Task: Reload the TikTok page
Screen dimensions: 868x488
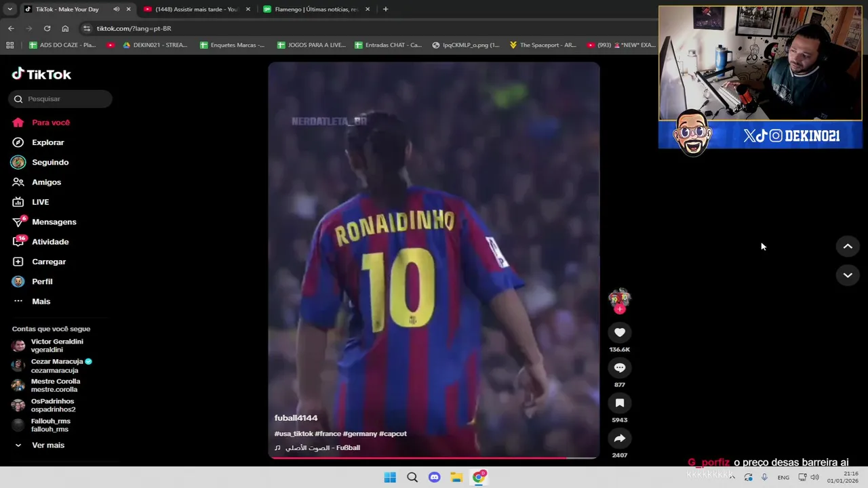Action: [47, 28]
